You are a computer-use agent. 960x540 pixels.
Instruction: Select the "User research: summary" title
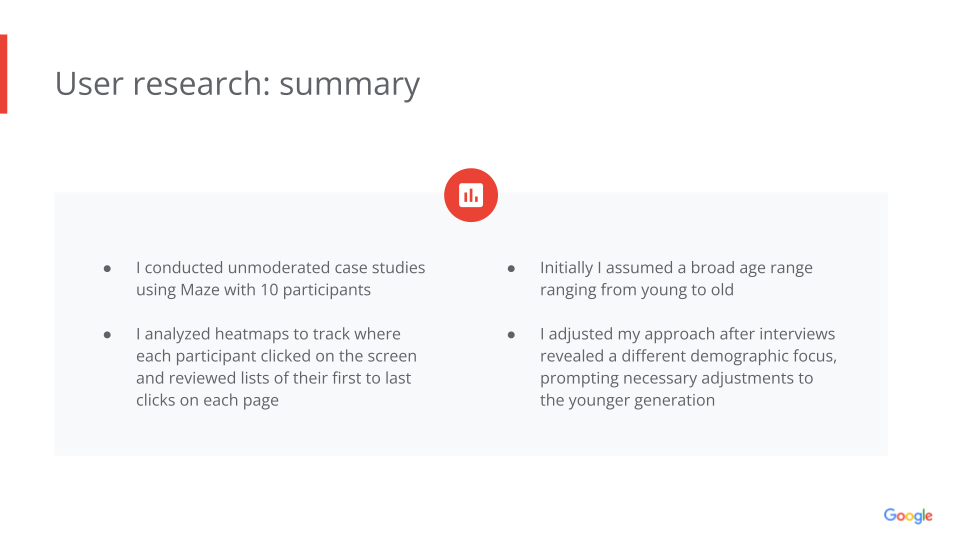pyautogui.click(x=237, y=83)
